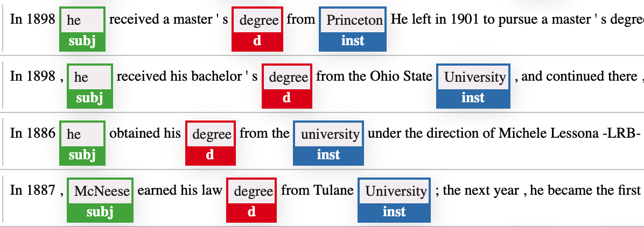This screenshot has width=644, height=227.
Task: Select the 'he' subj tag in the Ohio State sentence
Action: click(89, 86)
